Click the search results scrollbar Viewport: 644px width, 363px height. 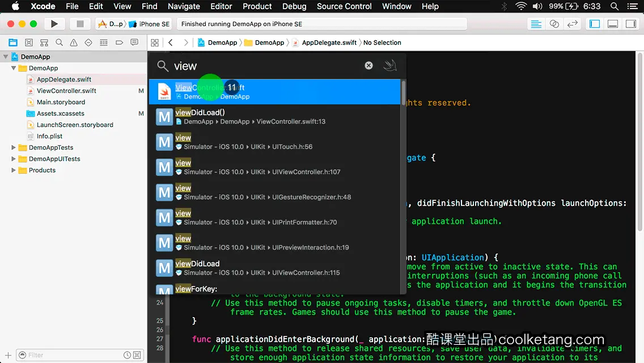[x=403, y=92]
